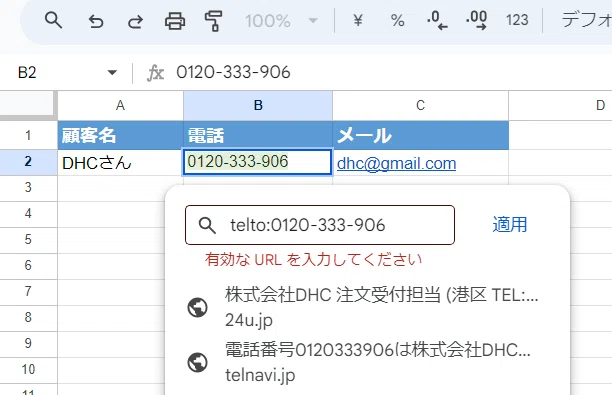Select column A header
Screen dimensions: 612x395
pyautogui.click(x=120, y=105)
